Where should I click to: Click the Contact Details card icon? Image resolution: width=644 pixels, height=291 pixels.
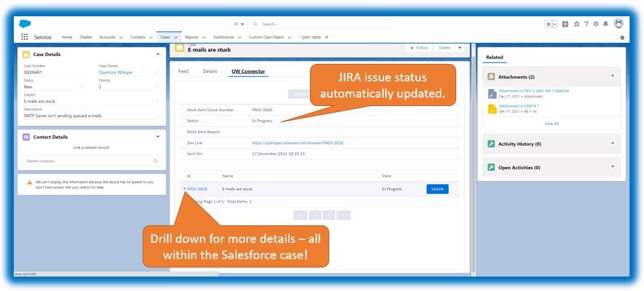coord(26,137)
